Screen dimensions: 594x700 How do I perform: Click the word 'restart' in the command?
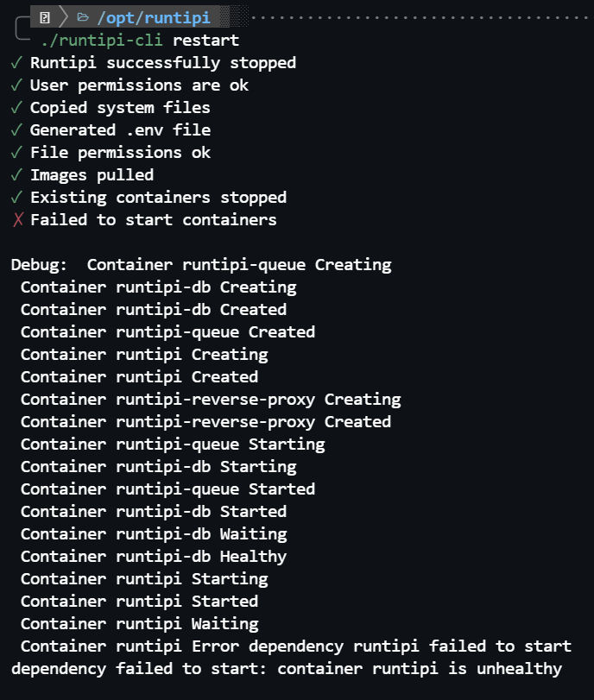205,40
